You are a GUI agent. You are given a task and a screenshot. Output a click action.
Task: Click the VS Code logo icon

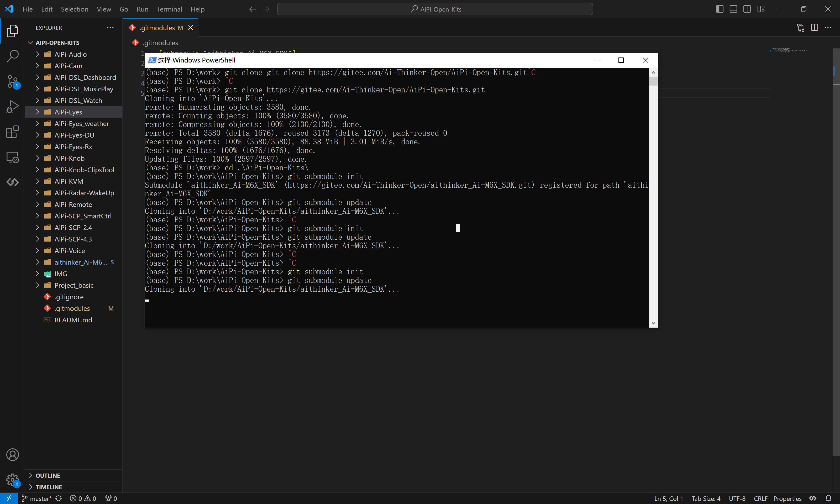[9, 9]
